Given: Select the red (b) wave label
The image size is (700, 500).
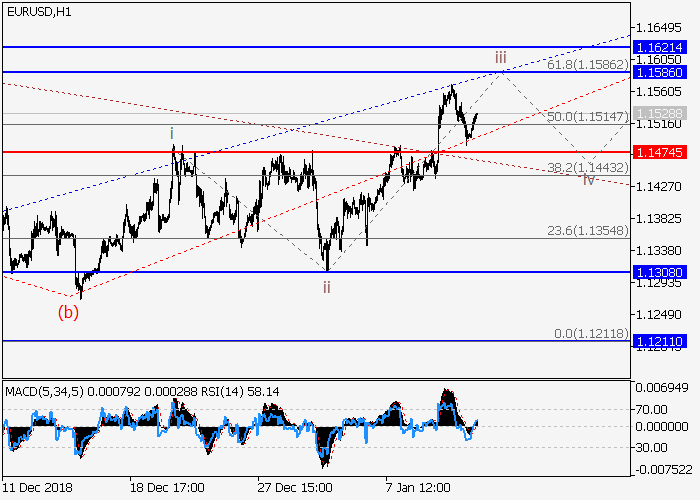Looking at the screenshot, I should click(x=68, y=311).
